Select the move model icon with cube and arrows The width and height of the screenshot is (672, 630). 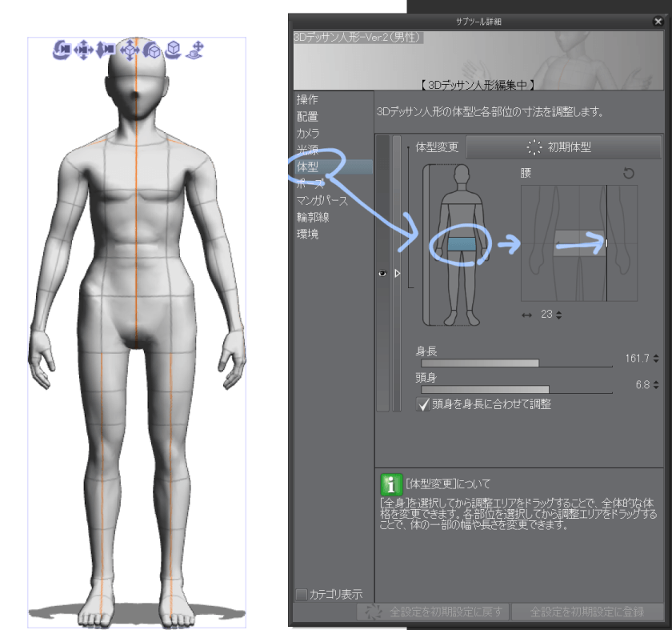pos(129,50)
